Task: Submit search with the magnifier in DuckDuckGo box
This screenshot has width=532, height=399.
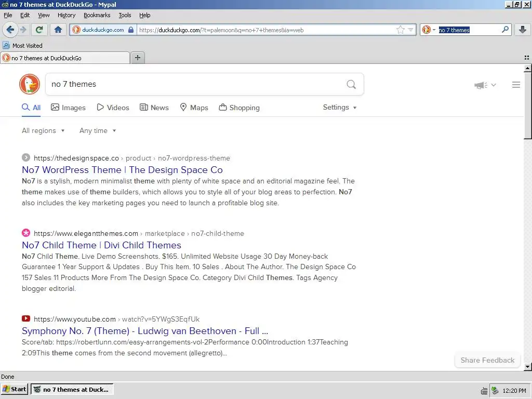Action: click(x=351, y=84)
